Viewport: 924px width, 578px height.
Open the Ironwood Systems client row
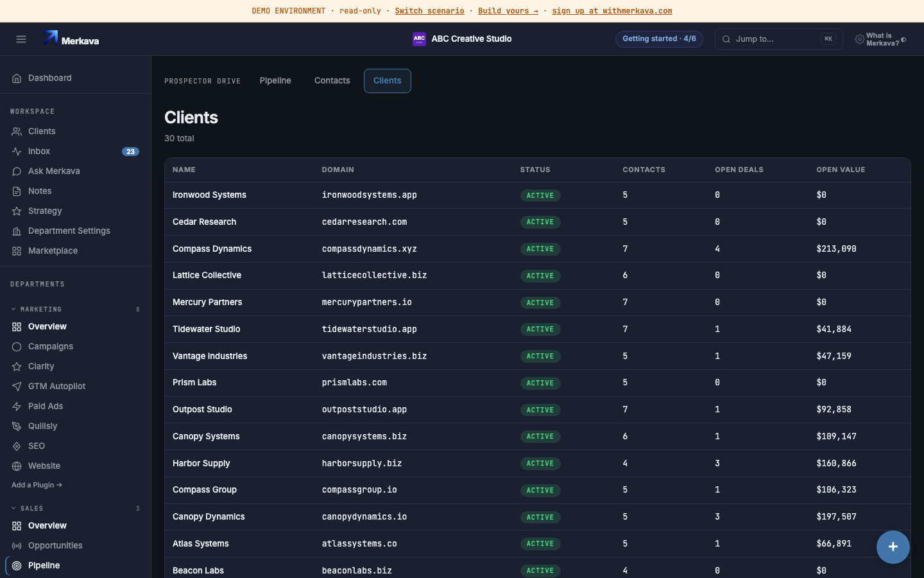(x=537, y=195)
